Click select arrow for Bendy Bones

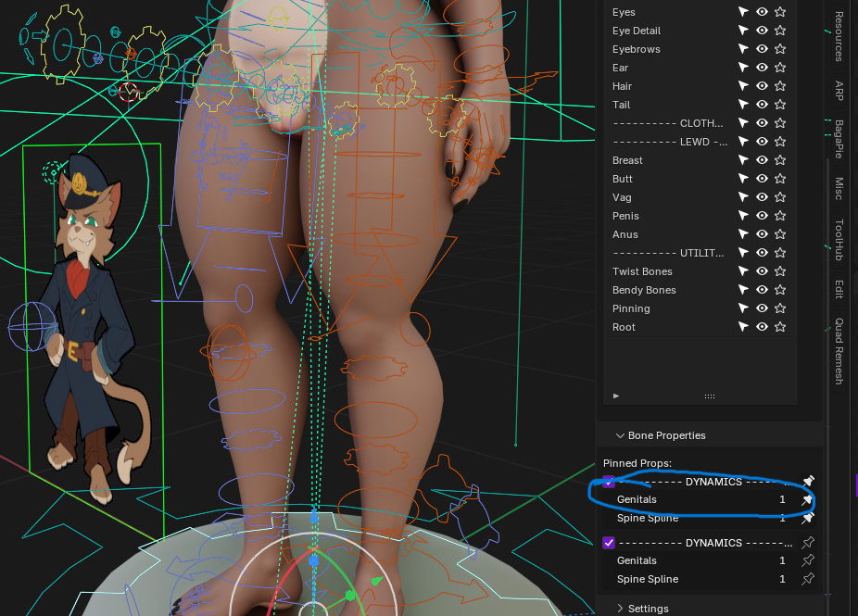[743, 290]
